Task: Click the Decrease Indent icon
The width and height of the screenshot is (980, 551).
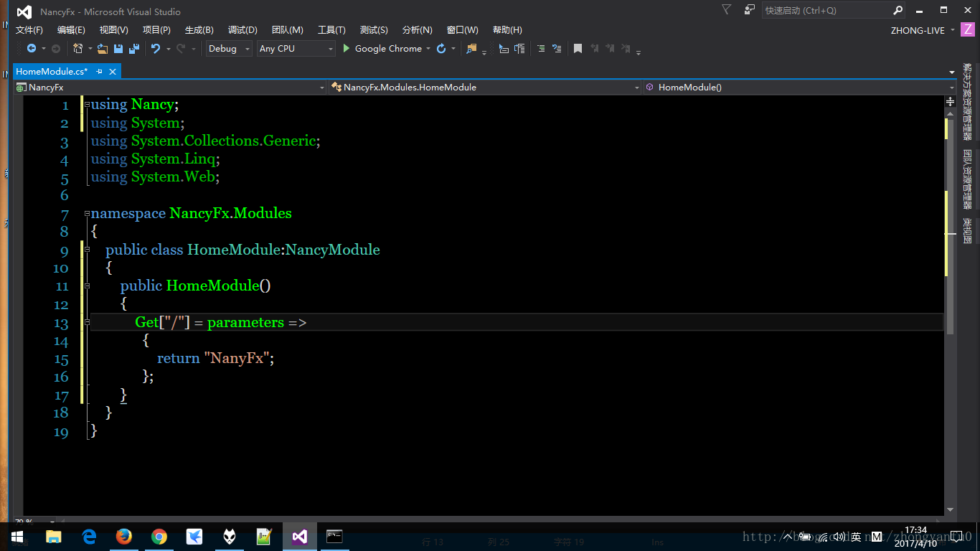Action: tap(504, 49)
